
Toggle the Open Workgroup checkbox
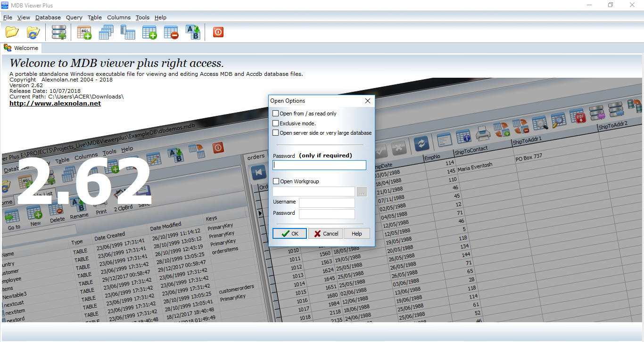pos(276,181)
